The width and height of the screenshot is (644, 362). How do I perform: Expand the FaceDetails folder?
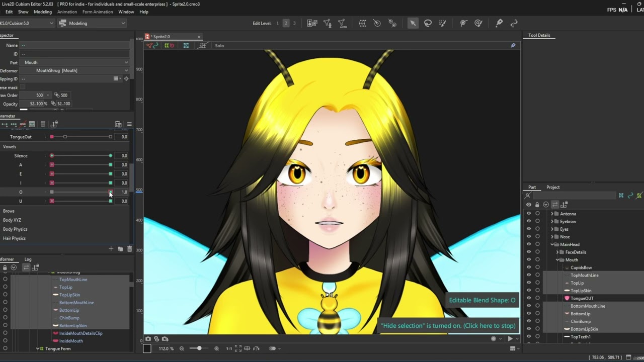point(557,252)
